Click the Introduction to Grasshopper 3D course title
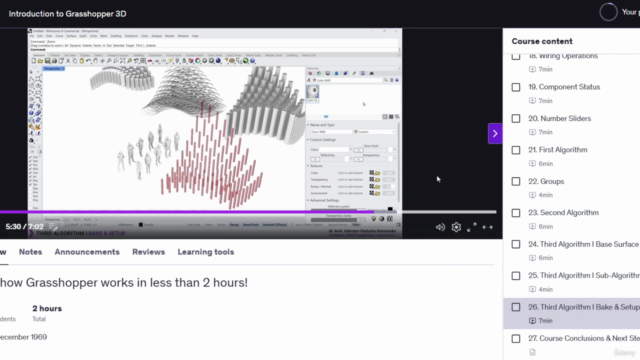This screenshot has height=360, width=640. 67,14
